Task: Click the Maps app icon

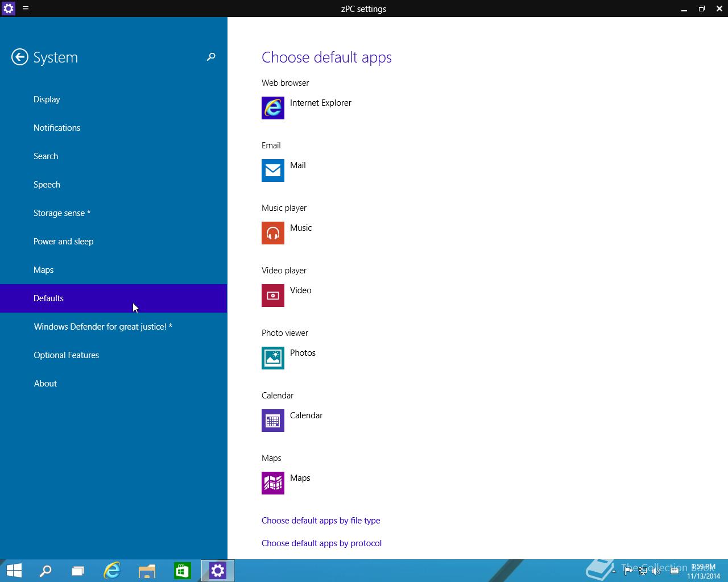Action: click(x=273, y=483)
